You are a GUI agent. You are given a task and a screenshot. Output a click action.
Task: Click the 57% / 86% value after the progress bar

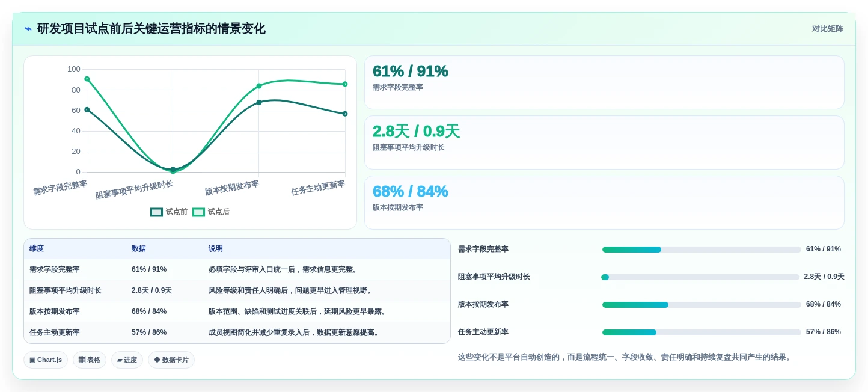pos(824,332)
